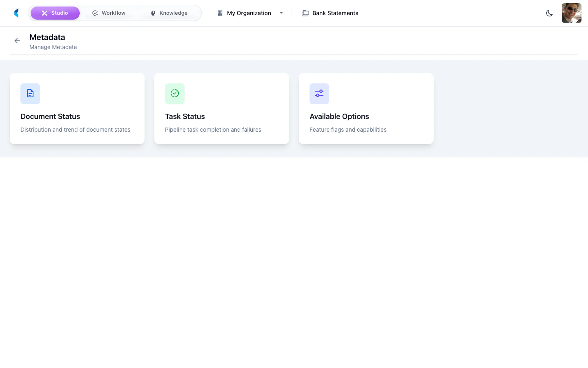Screen dimensions: 588x368
Task: Click the checkmark icon inside the Workflow tab
Action: [95, 13]
